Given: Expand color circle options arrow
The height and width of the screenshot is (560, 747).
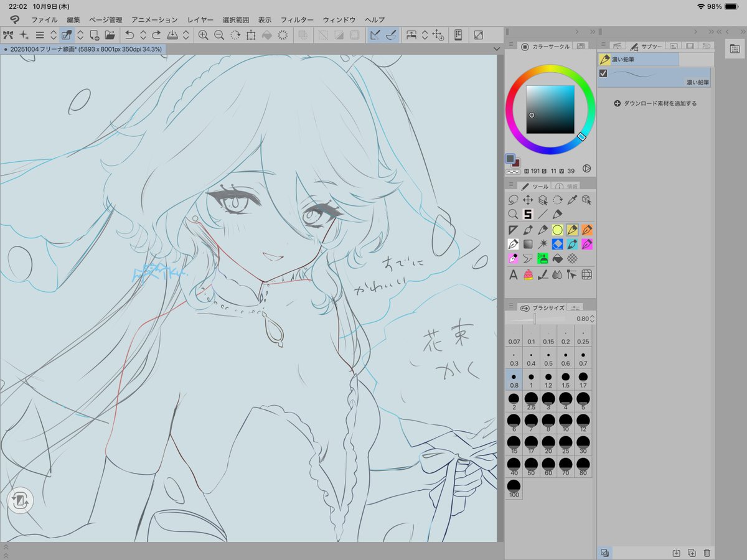Looking at the screenshot, I should (586, 169).
